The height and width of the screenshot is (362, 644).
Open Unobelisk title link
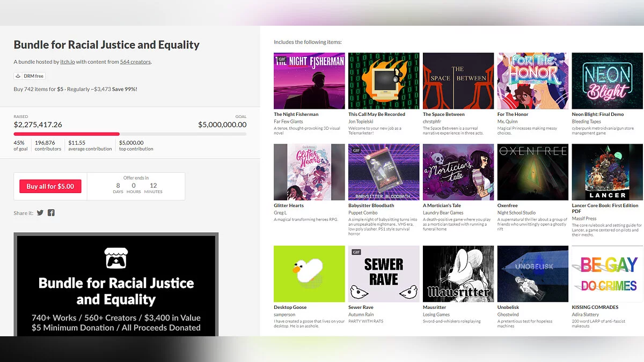click(508, 307)
